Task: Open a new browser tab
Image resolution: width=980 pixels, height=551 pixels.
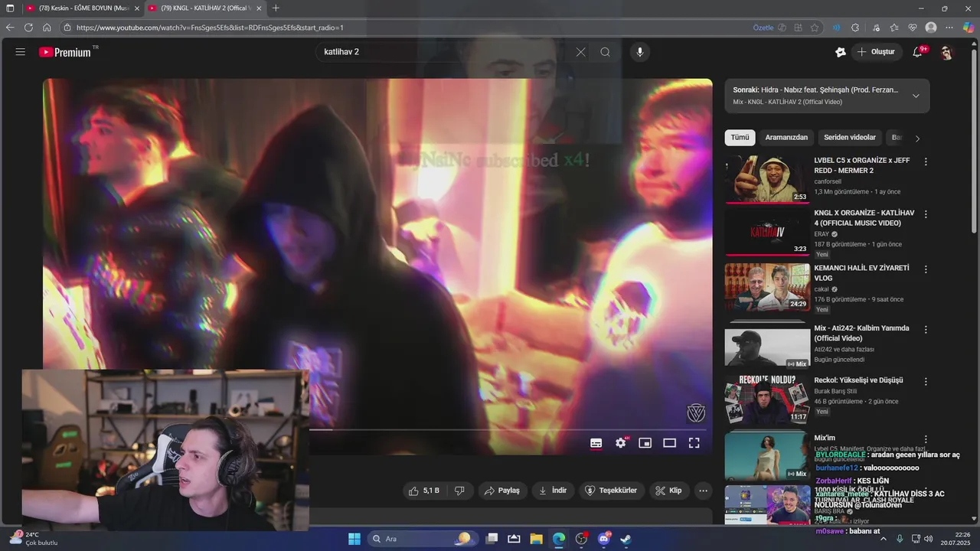Action: click(276, 8)
